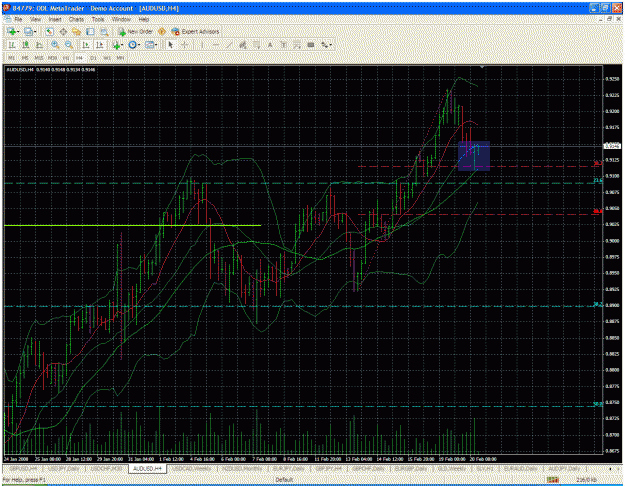This screenshot has height=486, width=625.
Task: Select the Horizontal Line tool
Action: coord(216,45)
